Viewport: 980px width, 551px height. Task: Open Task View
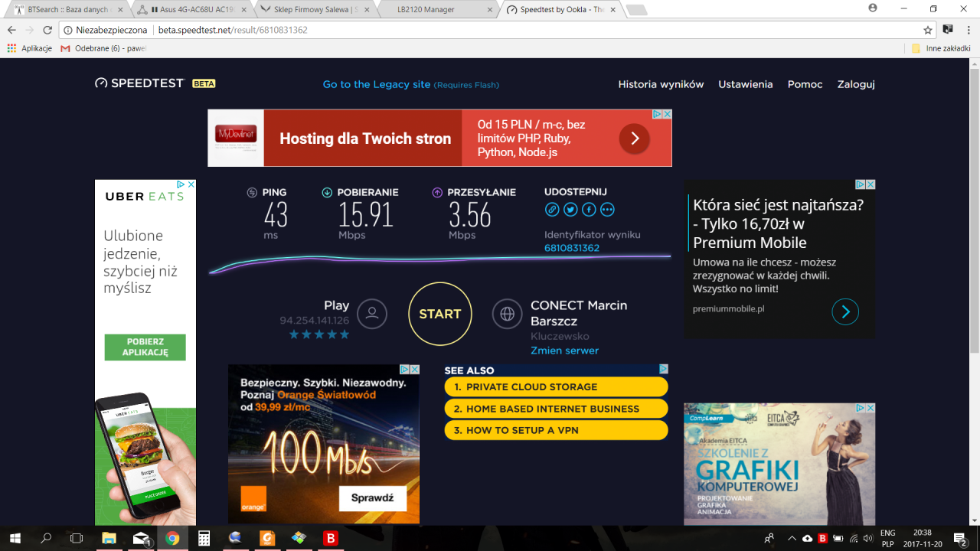[x=77, y=538]
